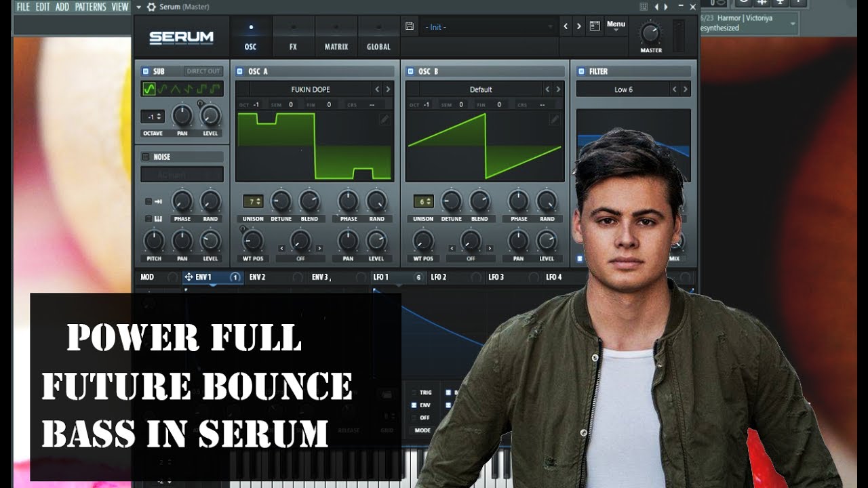Click the OSC B Pan knob
The width and height of the screenshot is (868, 488).
coord(518,240)
